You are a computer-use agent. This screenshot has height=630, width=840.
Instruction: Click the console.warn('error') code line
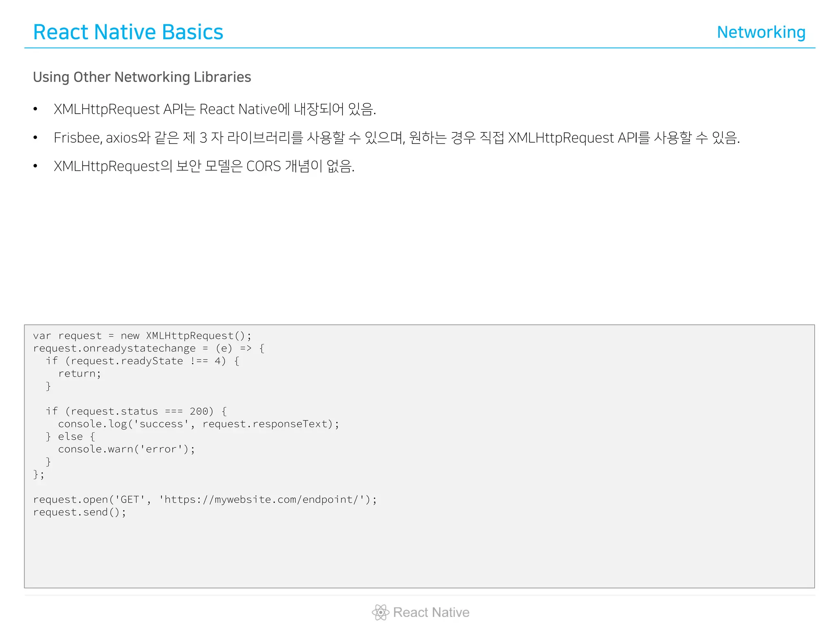[x=126, y=449]
